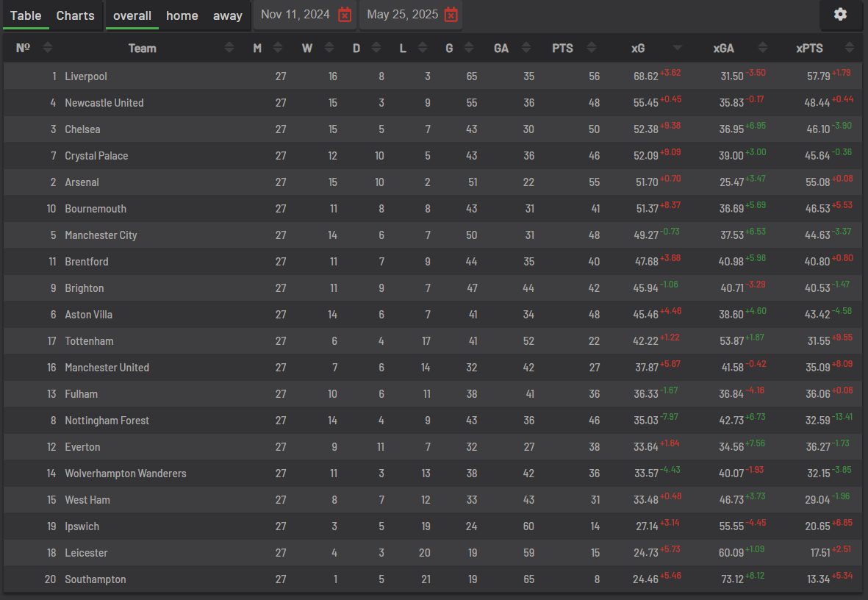The height and width of the screenshot is (600, 868).
Task: Open the Liverpool team page
Action: coord(86,76)
